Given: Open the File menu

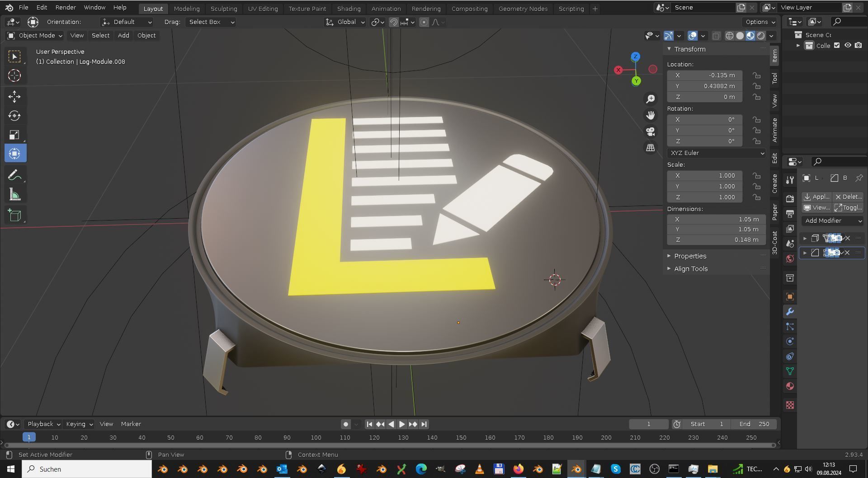Looking at the screenshot, I should click(x=24, y=8).
